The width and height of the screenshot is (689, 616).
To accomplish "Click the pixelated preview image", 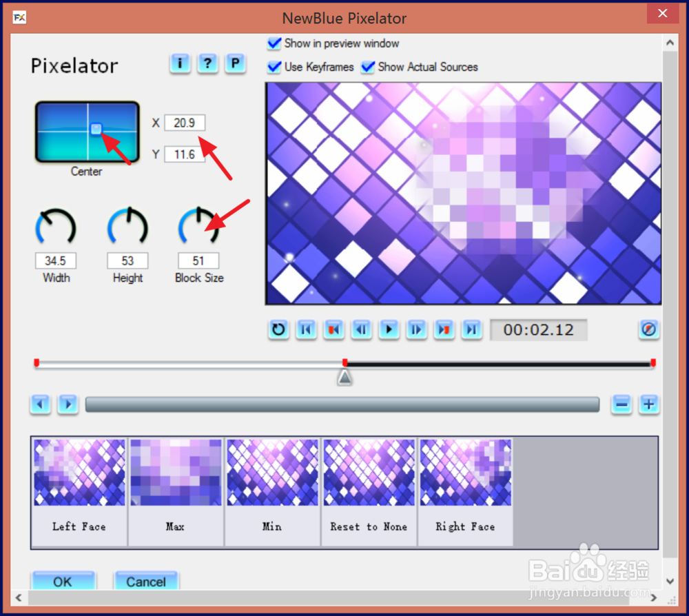I will tap(463, 194).
